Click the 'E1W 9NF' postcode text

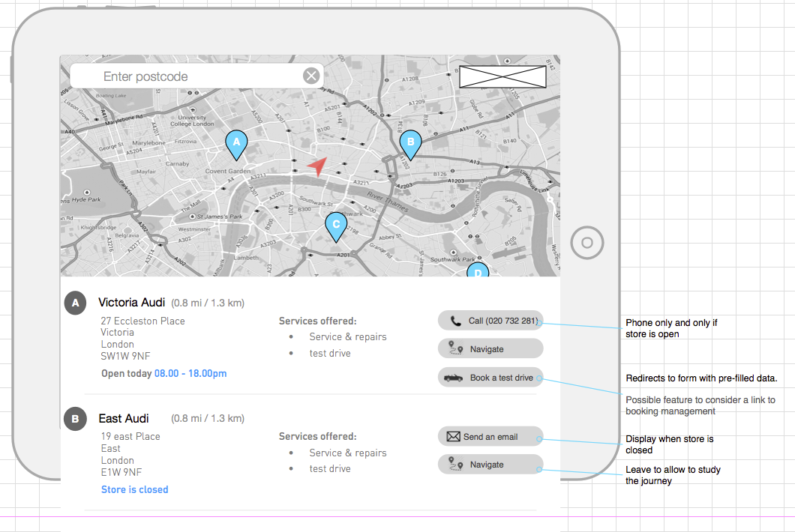121,472
